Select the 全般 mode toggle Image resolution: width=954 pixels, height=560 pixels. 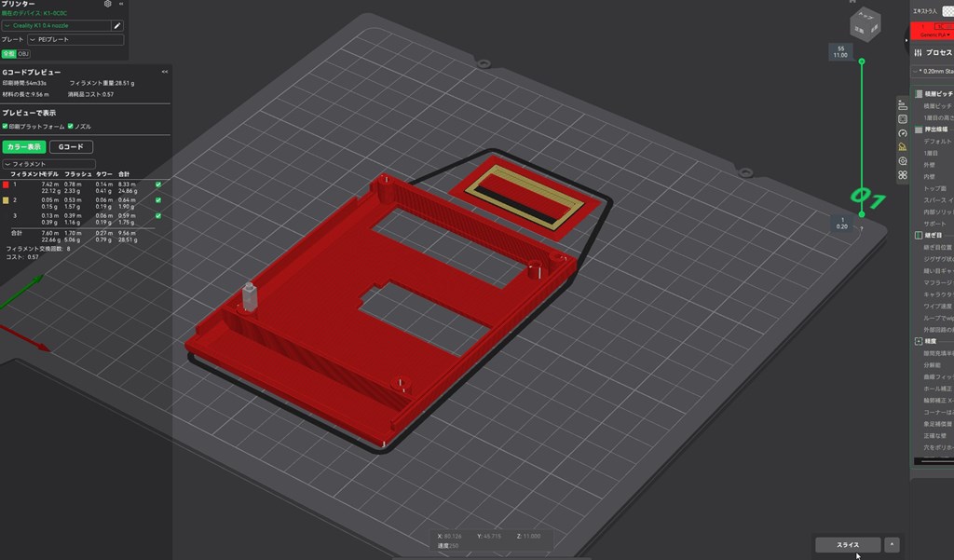8,54
